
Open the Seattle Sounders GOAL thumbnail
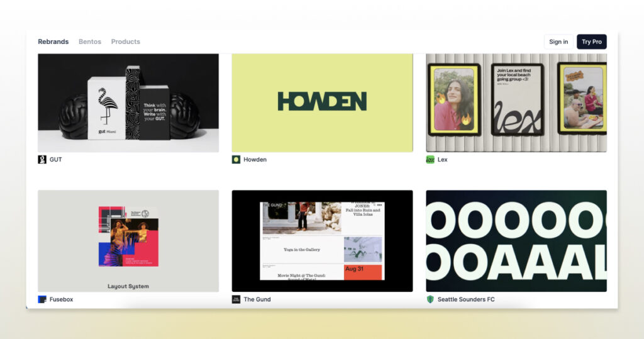click(516, 241)
